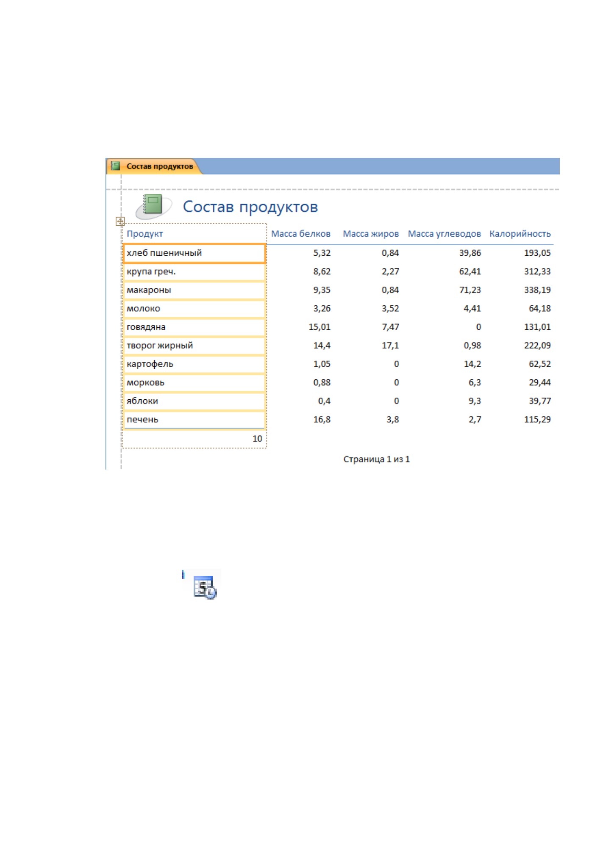
Task: Select protein value 16,8 for печень
Action: pos(322,420)
